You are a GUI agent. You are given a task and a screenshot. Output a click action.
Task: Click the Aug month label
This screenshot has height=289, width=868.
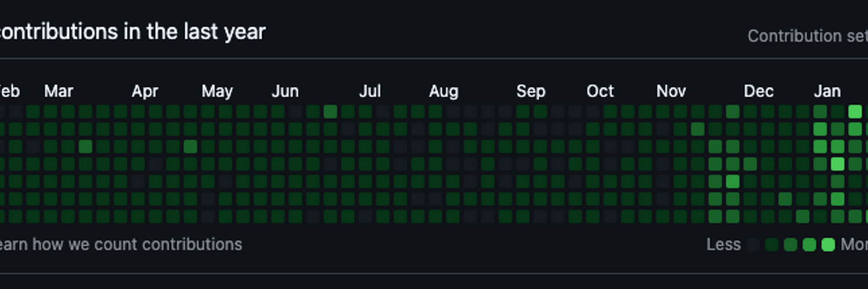pyautogui.click(x=443, y=91)
